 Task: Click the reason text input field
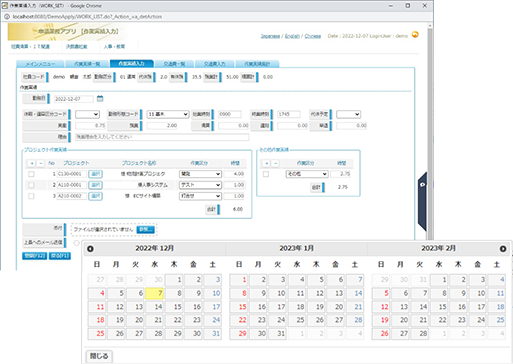click(x=162, y=137)
